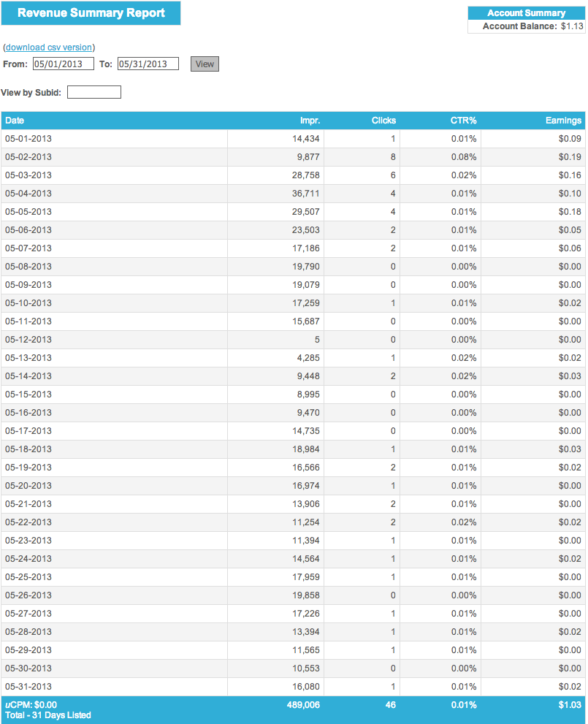Select the $0.06 earnings value
588x724 pixels.
pyautogui.click(x=570, y=248)
